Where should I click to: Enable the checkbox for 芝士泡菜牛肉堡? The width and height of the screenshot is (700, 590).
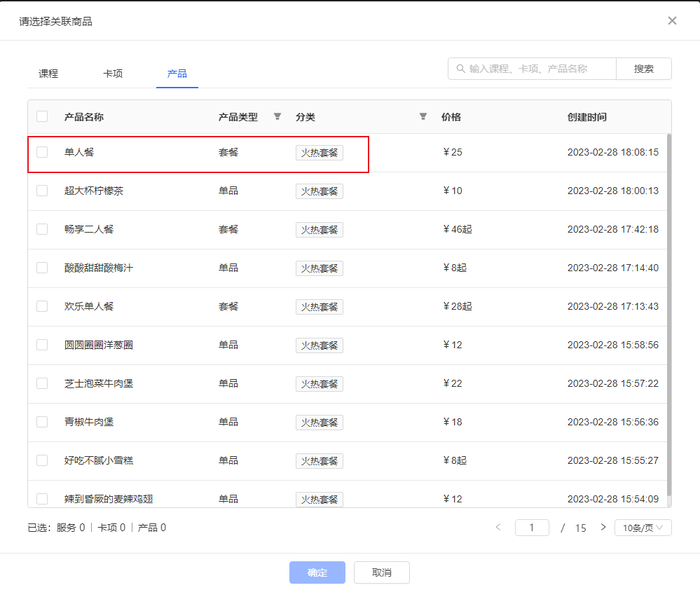click(x=42, y=383)
